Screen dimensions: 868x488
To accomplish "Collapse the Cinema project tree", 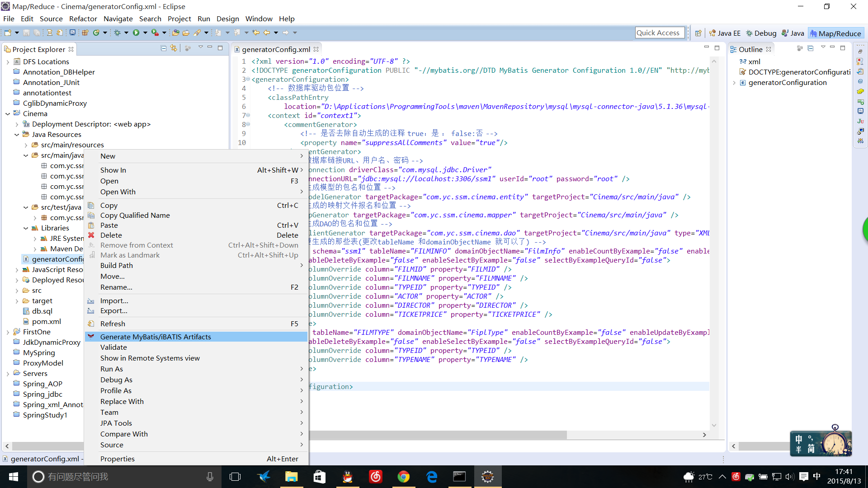I will point(8,114).
